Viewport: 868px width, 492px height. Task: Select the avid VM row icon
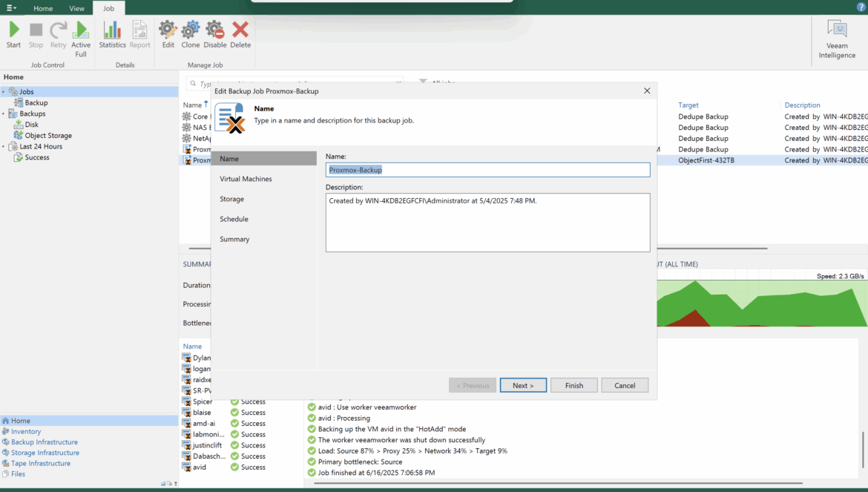click(186, 467)
